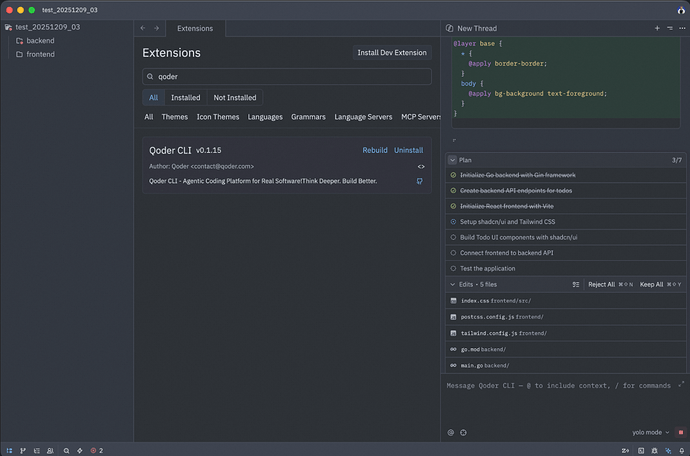
Task: View Qoder CLI extension source code icon
Action: (x=421, y=166)
